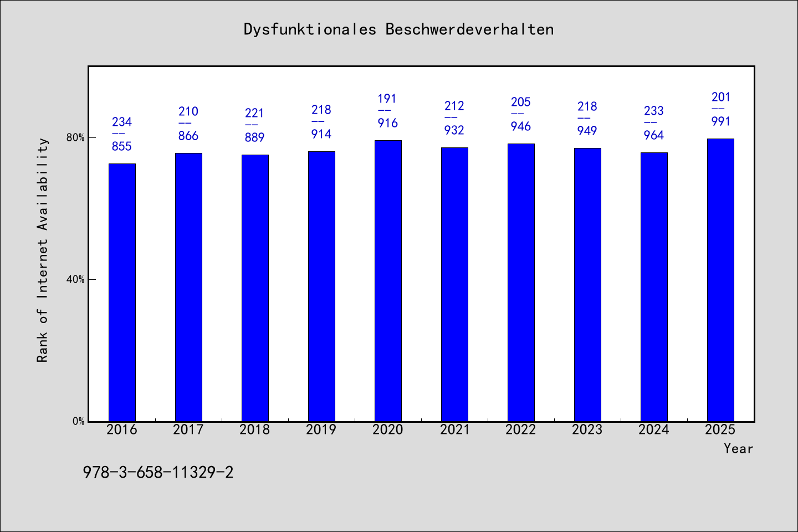
Task: Click the 2018 bar
Action: click(255, 288)
